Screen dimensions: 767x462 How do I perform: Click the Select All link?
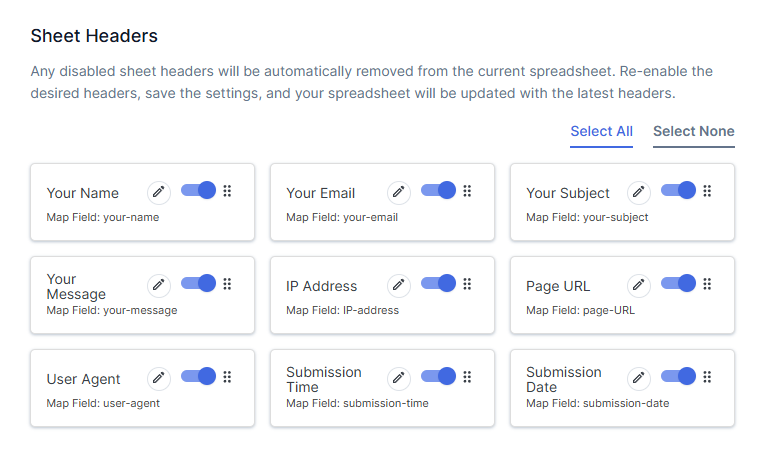pos(601,132)
